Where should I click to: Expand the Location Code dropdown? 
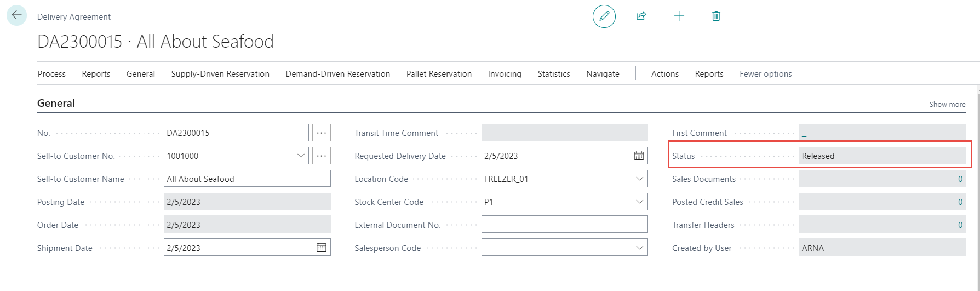[x=639, y=179]
